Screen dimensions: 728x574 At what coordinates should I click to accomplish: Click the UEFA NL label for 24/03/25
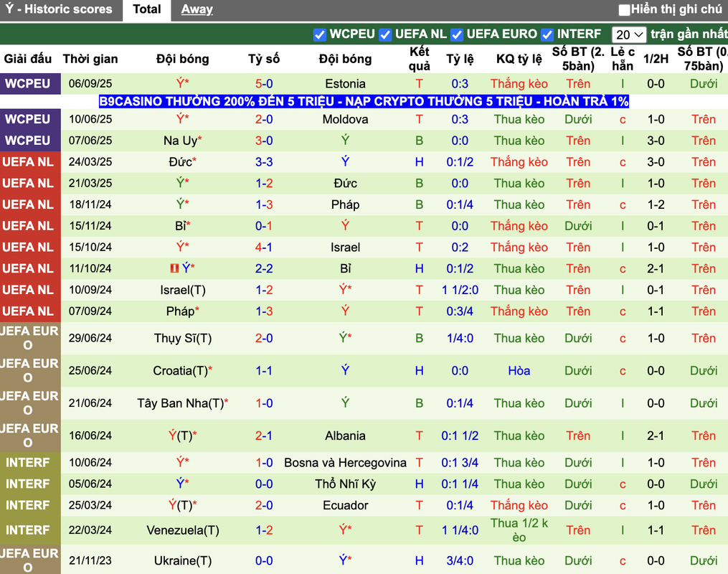tap(28, 162)
